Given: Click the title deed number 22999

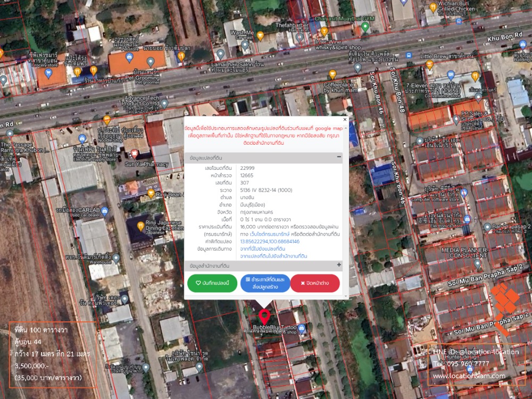Looking at the screenshot, I should tap(247, 168).
